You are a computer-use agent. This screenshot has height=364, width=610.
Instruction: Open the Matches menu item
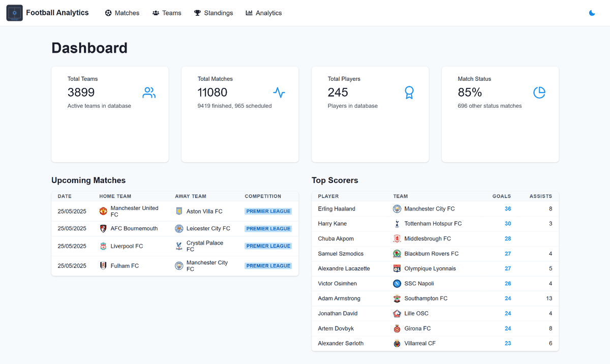coord(122,13)
